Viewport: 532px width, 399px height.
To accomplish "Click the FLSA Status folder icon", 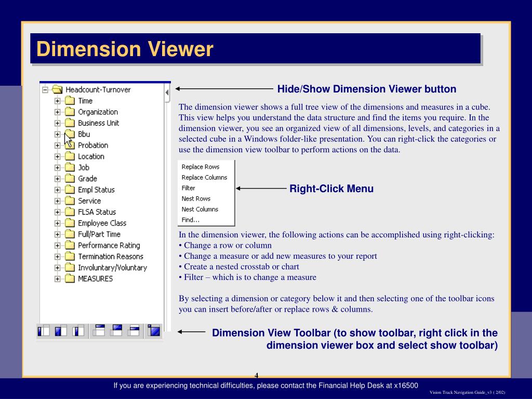I will [x=70, y=212].
